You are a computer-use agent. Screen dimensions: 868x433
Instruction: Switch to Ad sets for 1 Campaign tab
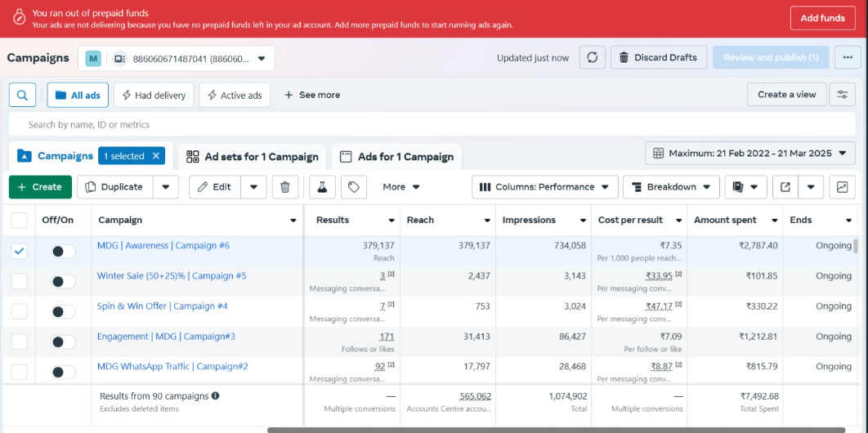253,157
